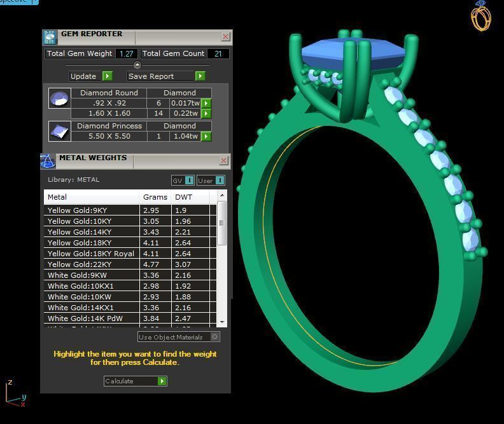Select the White Gold:14K PdW row

[130, 318]
